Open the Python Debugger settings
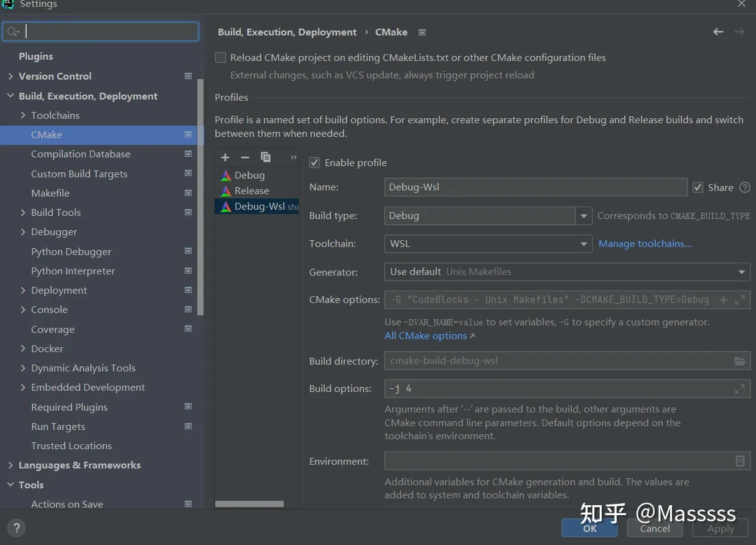The height and width of the screenshot is (545, 756). click(x=72, y=251)
